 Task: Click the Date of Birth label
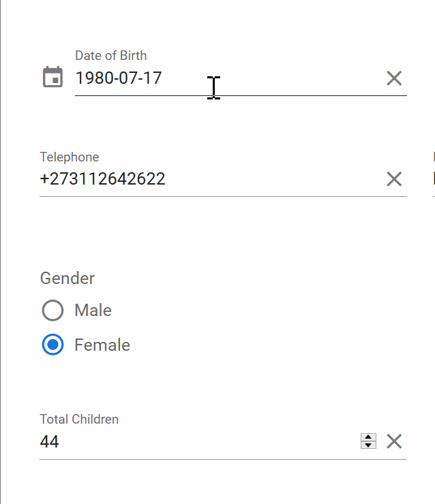pos(110,56)
